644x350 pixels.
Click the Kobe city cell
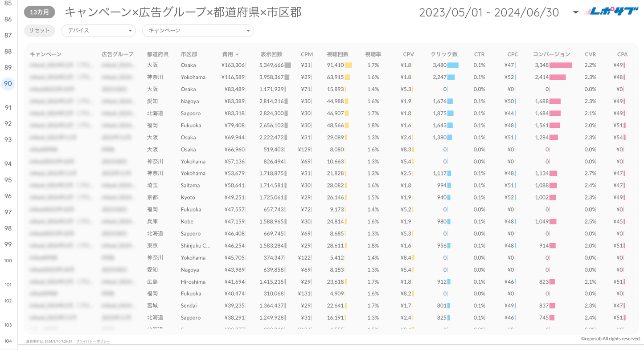[187, 221]
